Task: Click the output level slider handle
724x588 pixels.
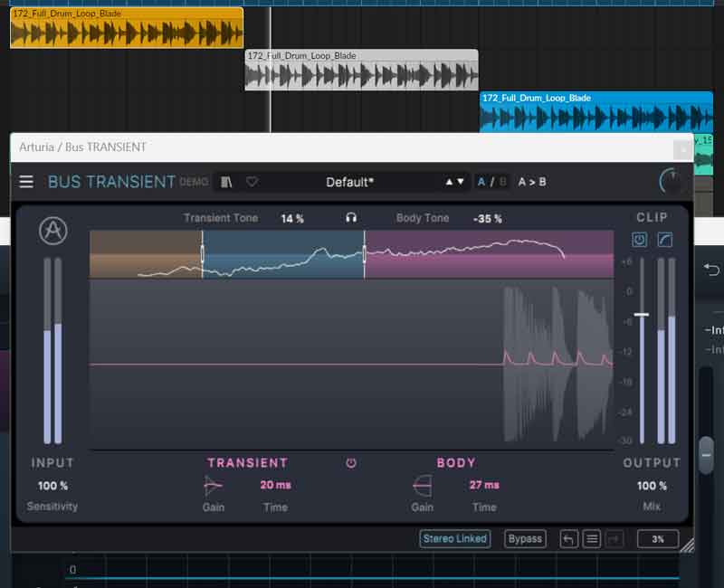Action: click(x=641, y=314)
